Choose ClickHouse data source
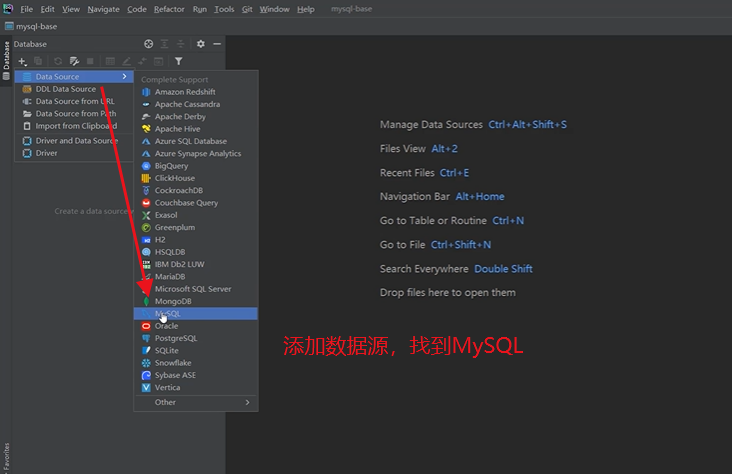 [x=196, y=178]
